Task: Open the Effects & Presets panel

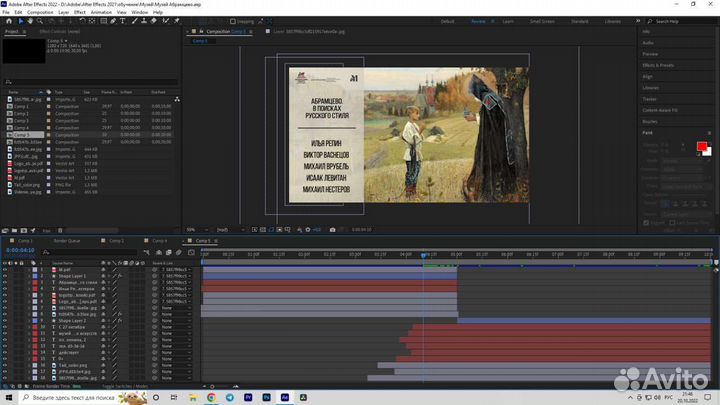Action: (658, 65)
